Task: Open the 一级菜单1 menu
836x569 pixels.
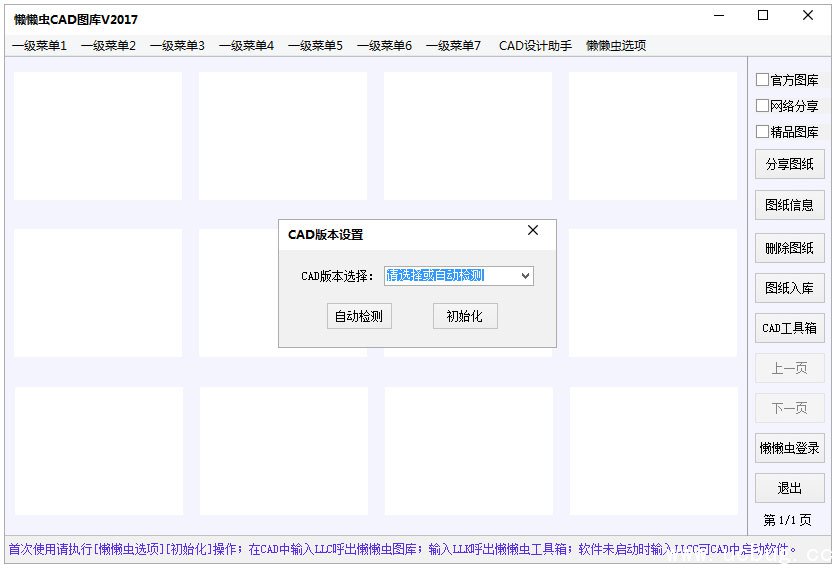Action: coord(40,46)
